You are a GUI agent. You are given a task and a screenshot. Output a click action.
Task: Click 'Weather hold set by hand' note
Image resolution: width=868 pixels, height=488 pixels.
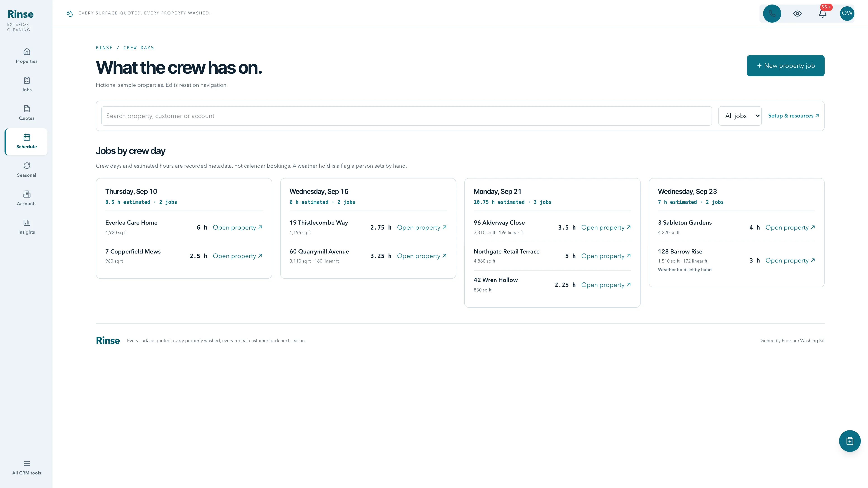pyautogui.click(x=684, y=270)
